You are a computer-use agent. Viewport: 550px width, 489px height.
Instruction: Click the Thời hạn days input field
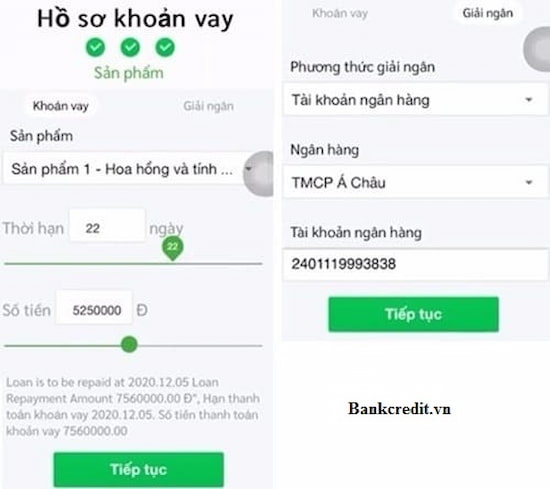[x=107, y=226]
